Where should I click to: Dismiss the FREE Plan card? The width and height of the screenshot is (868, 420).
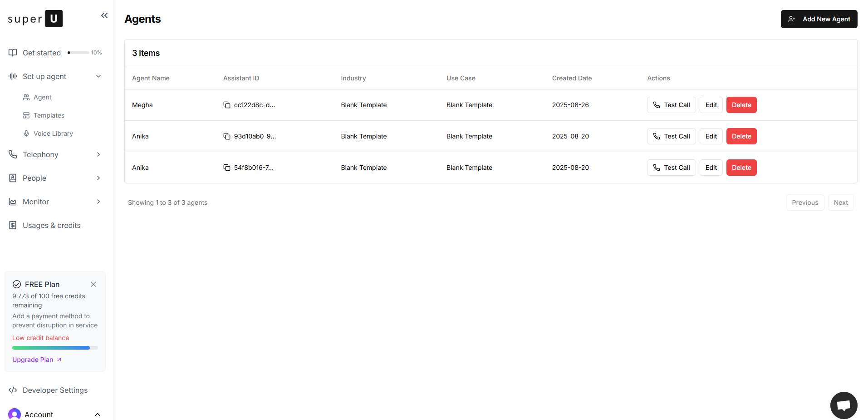pyautogui.click(x=93, y=284)
